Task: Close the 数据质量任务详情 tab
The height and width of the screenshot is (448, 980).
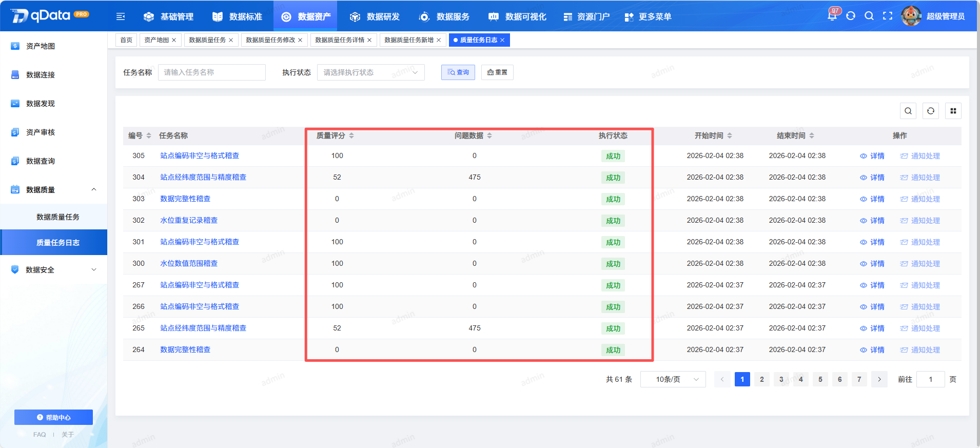Action: tap(369, 40)
